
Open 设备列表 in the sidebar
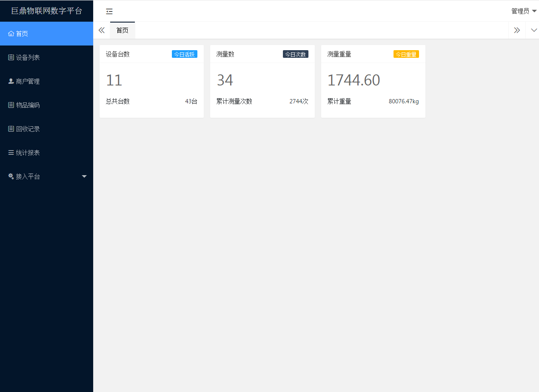click(46, 57)
